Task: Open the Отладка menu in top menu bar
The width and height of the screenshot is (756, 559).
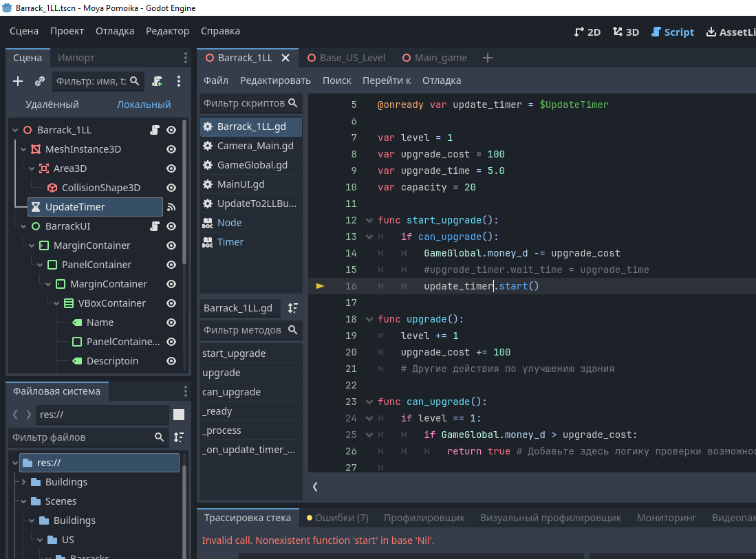Action: pyautogui.click(x=115, y=31)
